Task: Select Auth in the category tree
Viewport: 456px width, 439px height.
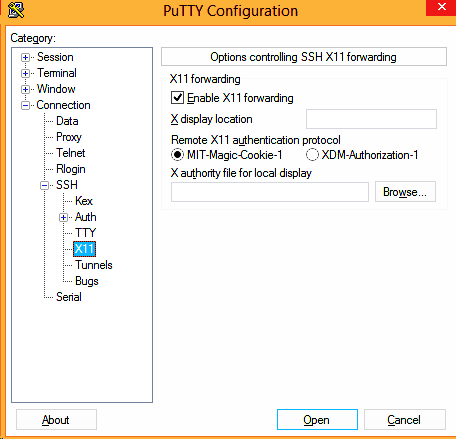Action: (x=86, y=217)
